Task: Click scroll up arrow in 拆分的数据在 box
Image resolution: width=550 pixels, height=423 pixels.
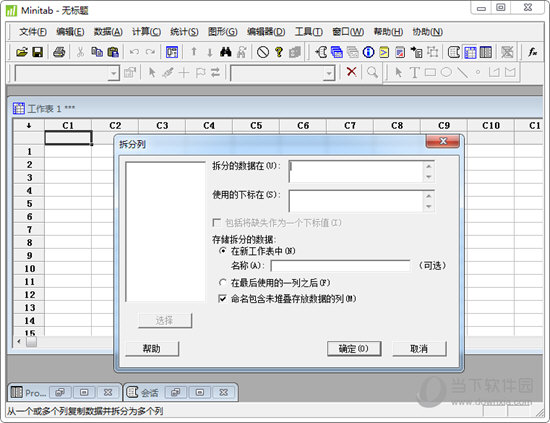Action: click(429, 166)
